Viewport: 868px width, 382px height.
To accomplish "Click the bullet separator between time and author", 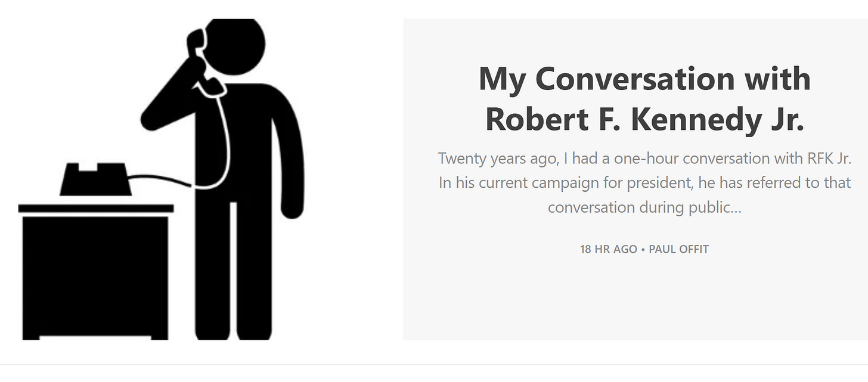I will pos(643,249).
